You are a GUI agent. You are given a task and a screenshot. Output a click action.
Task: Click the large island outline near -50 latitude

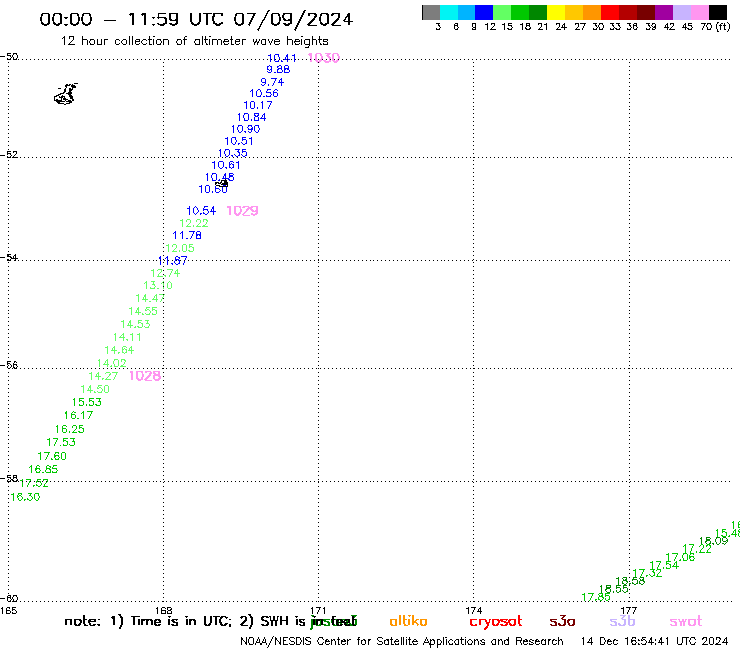(x=66, y=94)
